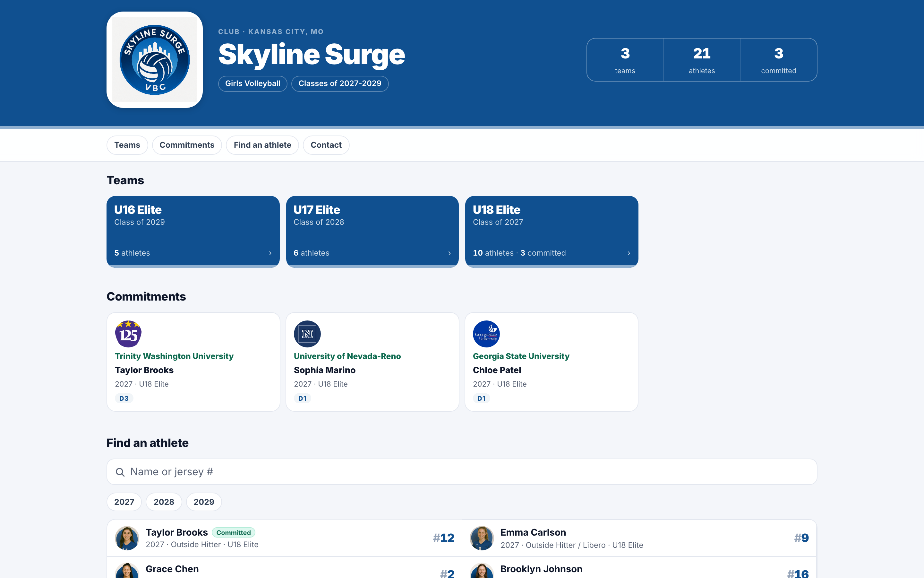Expand U18 Elite card chevron arrow
Screen dimensions: 924x578
point(629,253)
